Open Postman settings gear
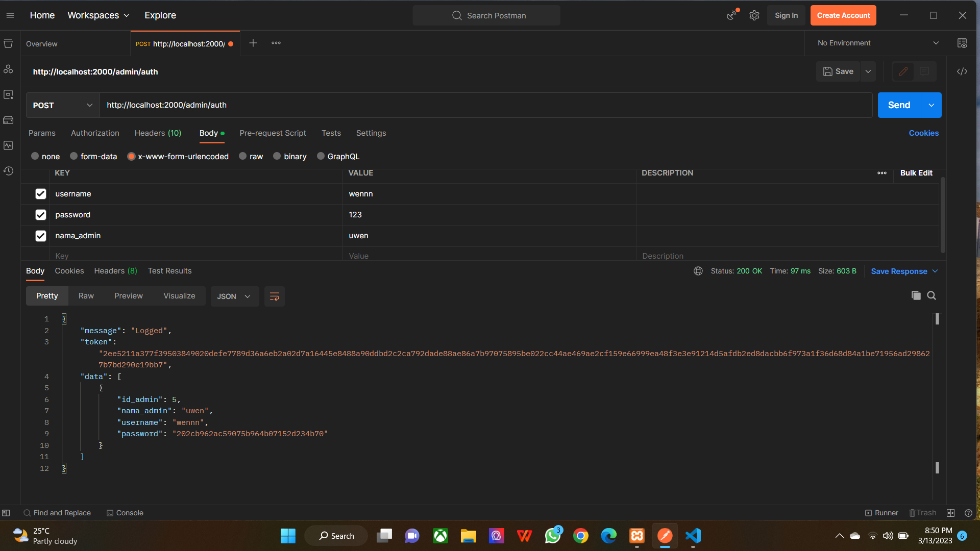980x551 pixels. click(754, 15)
